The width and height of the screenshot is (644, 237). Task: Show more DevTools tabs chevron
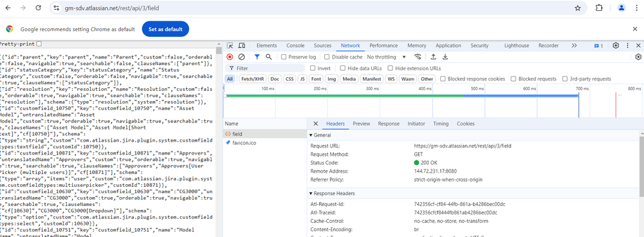tap(574, 46)
